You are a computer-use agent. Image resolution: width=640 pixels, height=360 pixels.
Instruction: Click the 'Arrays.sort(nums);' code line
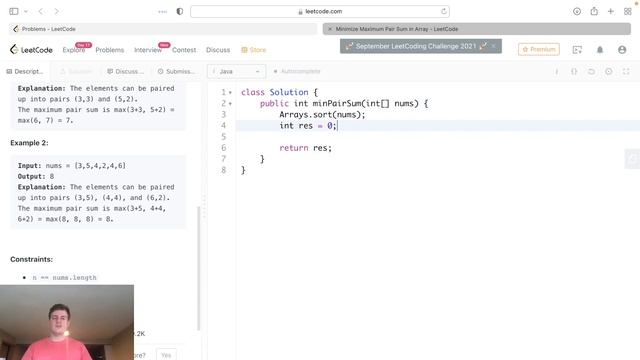click(x=322, y=115)
